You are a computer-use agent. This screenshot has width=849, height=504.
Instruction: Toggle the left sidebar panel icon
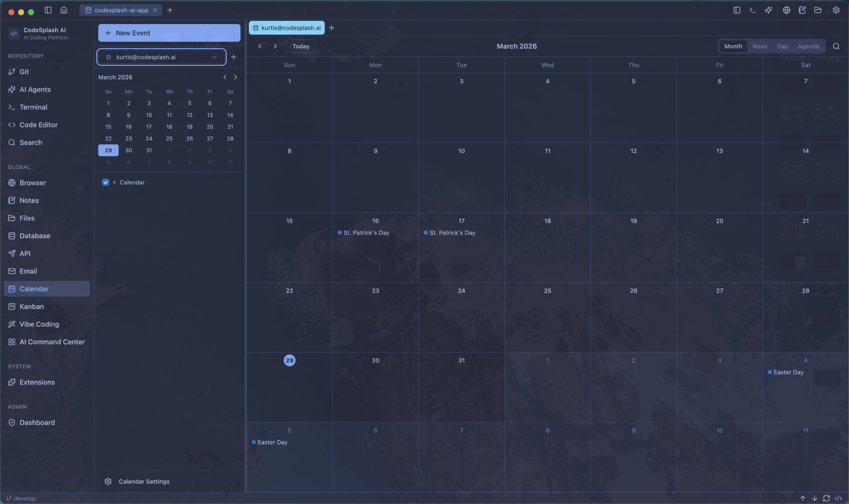click(x=736, y=10)
